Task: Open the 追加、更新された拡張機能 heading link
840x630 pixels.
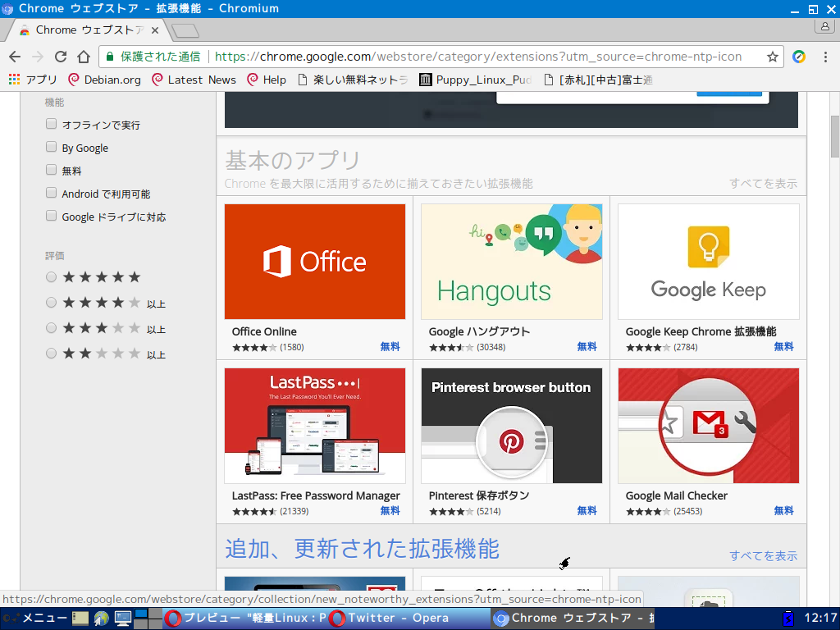Action: point(362,549)
